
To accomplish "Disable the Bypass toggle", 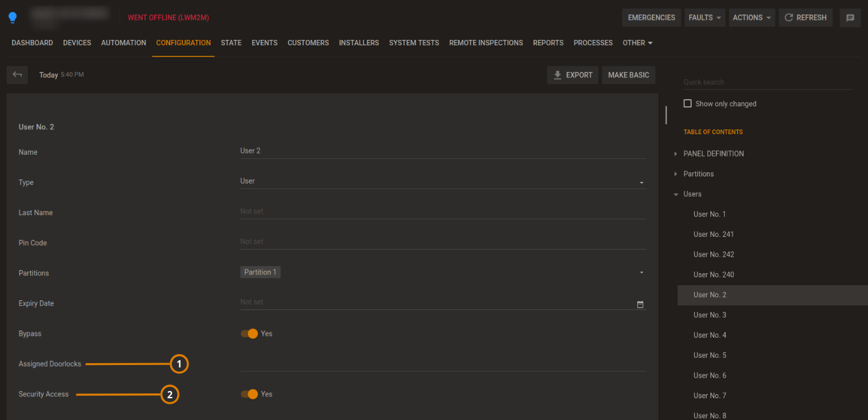I will tap(249, 334).
